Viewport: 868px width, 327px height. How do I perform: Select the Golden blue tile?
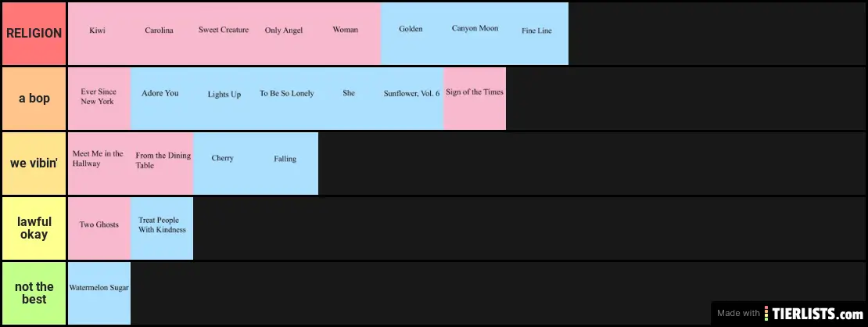click(412, 34)
